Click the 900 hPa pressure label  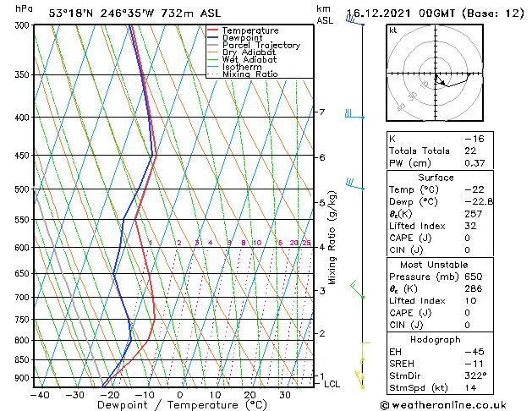(x=24, y=378)
